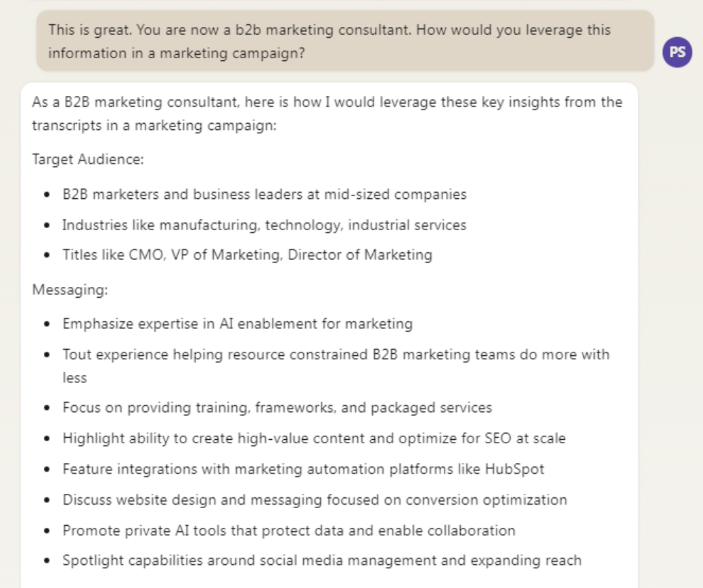Viewport: 703px width, 588px height.
Task: Click the social media management bullet
Action: 322,561
